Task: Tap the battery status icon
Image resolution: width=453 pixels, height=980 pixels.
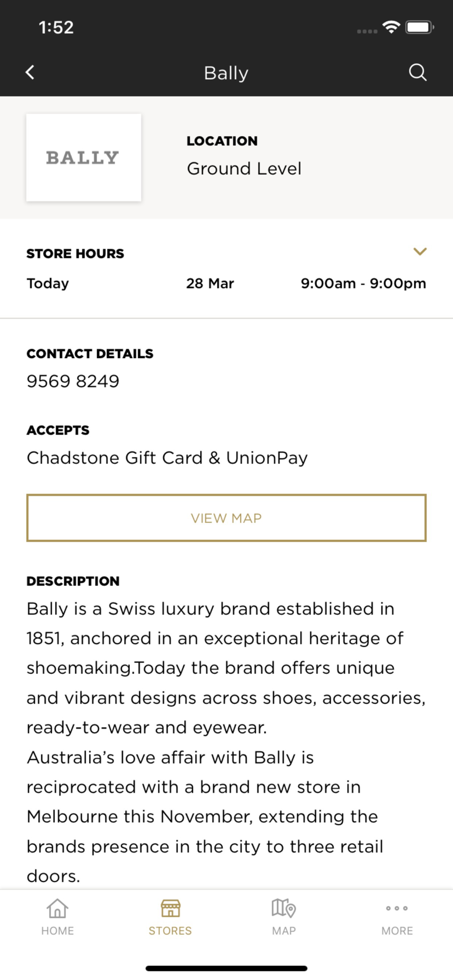Action: coord(420,27)
